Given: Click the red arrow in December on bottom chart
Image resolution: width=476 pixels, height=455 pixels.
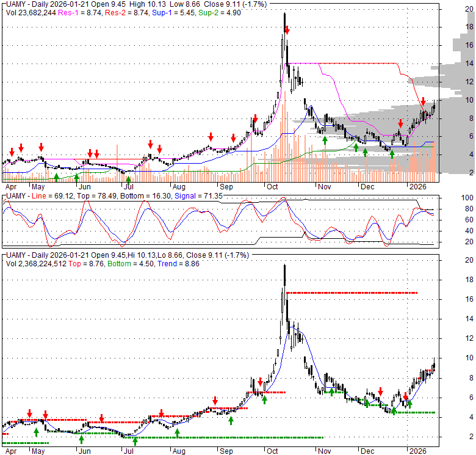Looking at the screenshot, I should (380, 391).
